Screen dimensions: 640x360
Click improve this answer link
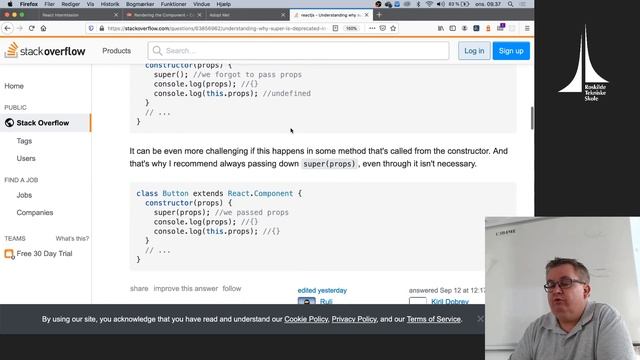click(x=186, y=289)
